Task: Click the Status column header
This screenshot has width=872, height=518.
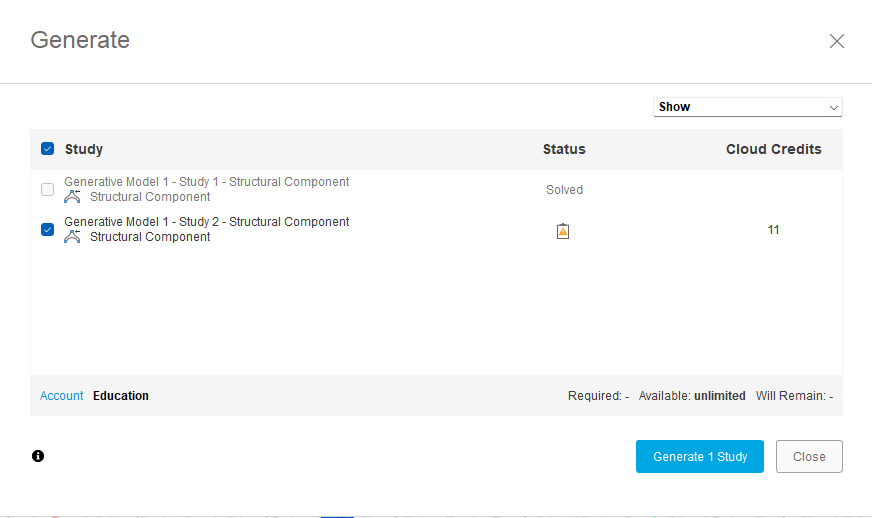Action: (564, 149)
